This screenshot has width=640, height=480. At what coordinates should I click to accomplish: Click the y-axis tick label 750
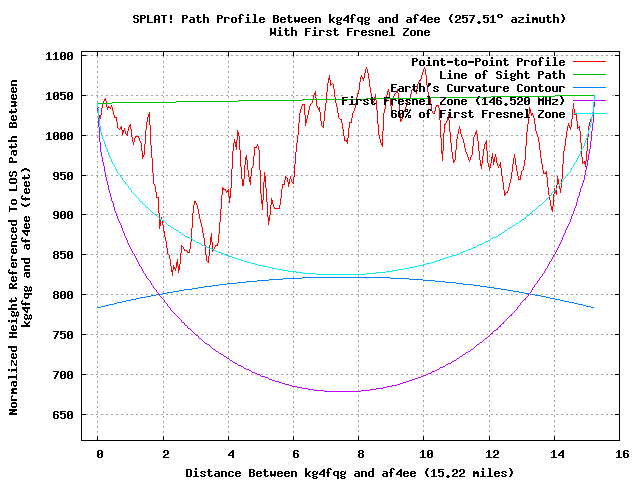(x=63, y=335)
